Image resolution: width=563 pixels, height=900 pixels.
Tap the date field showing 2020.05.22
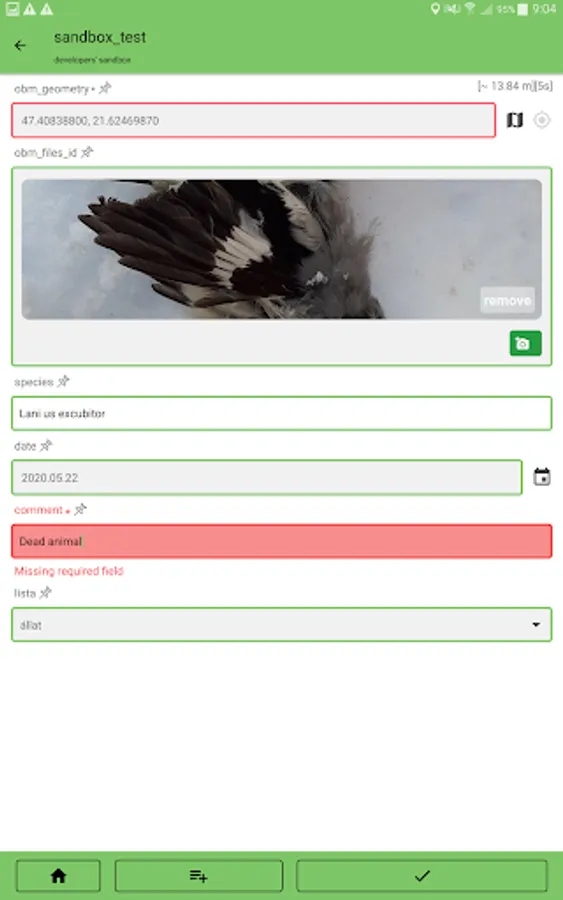267,478
